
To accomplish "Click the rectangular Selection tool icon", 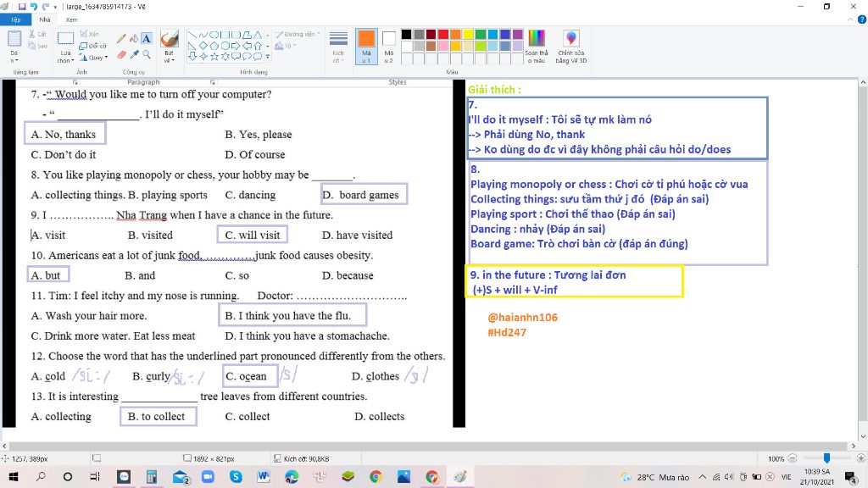I will pyautogui.click(x=65, y=39).
